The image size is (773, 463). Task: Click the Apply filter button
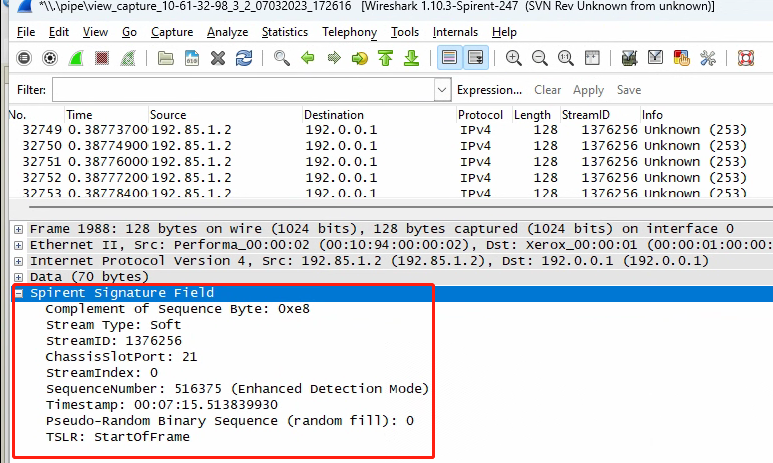[588, 90]
